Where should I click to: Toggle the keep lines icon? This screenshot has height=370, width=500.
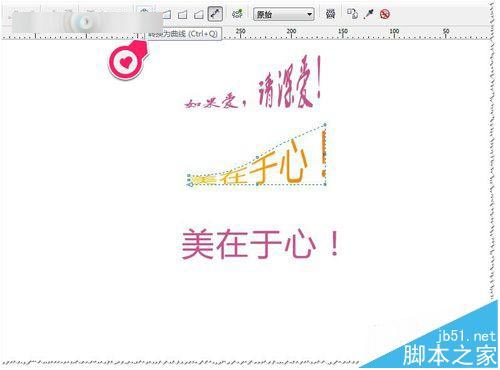330,14
